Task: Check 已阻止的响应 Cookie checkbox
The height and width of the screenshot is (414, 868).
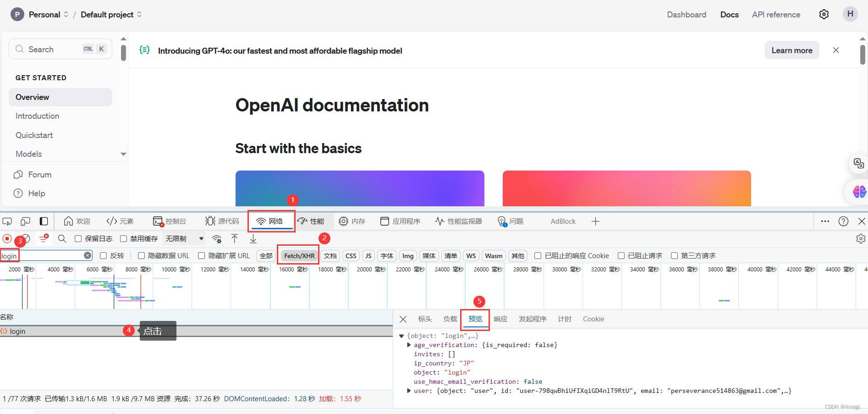Action: (x=538, y=255)
